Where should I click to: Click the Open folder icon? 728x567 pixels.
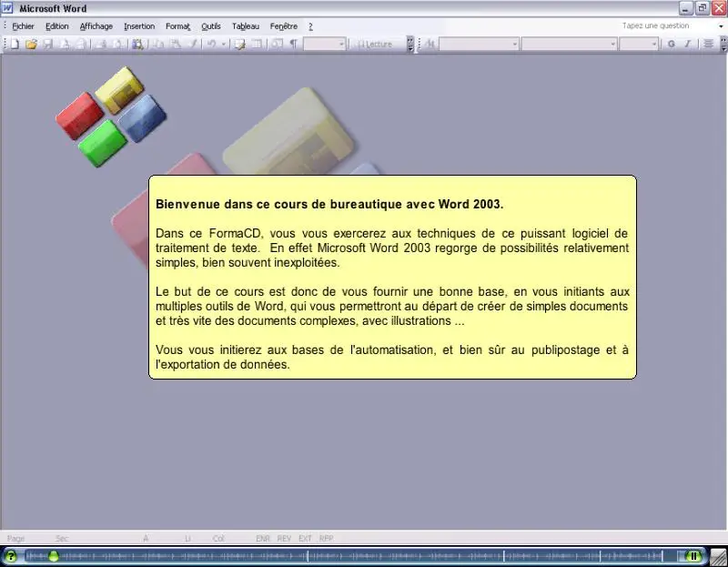[31, 44]
